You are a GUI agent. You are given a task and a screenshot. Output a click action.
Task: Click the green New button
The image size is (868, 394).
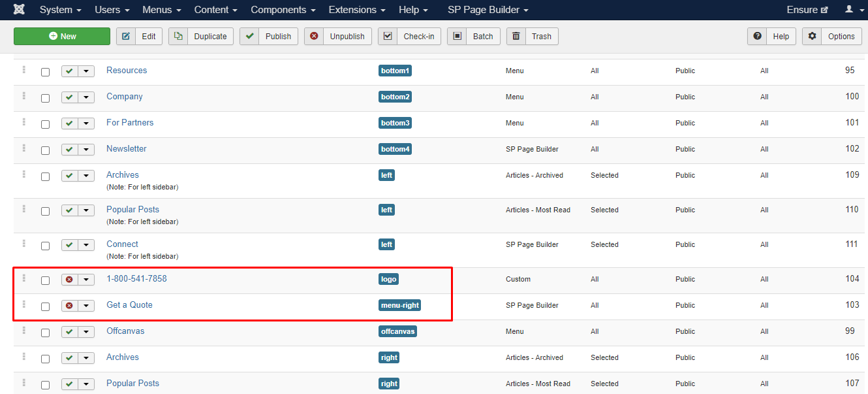[62, 37]
